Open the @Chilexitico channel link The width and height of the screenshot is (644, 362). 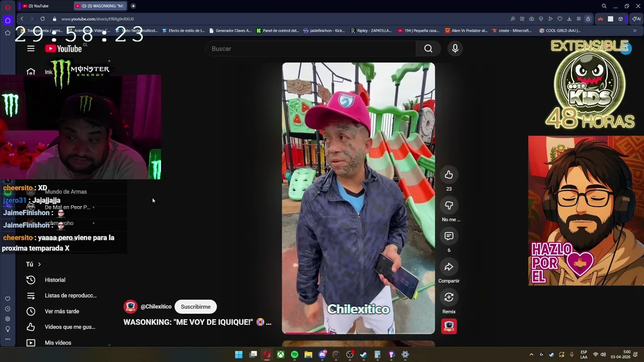click(x=156, y=307)
